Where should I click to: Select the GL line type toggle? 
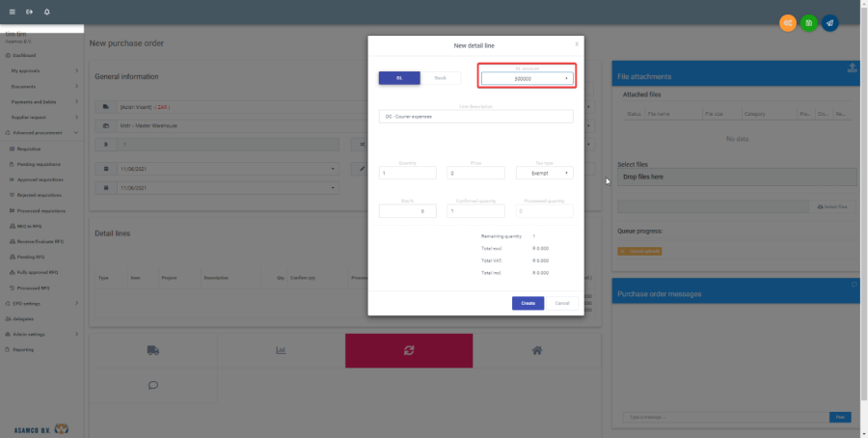[397, 77]
